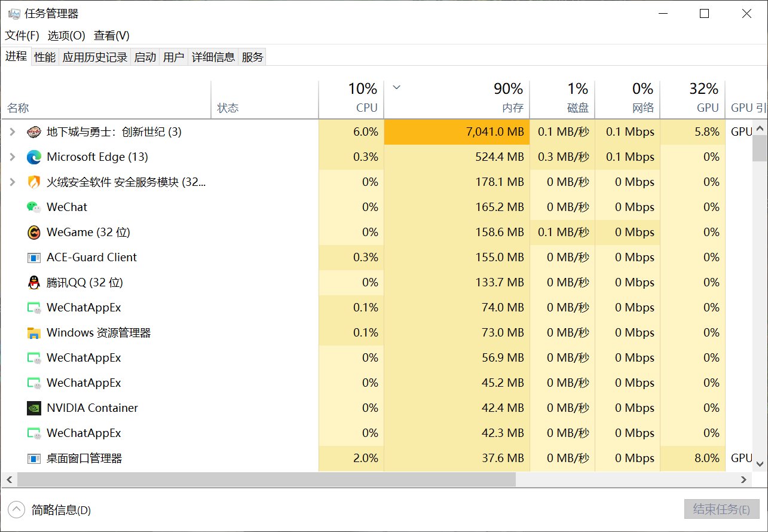768x532 pixels.
Task: Click the horizontal scrollbar thumb
Action: (x=266, y=479)
